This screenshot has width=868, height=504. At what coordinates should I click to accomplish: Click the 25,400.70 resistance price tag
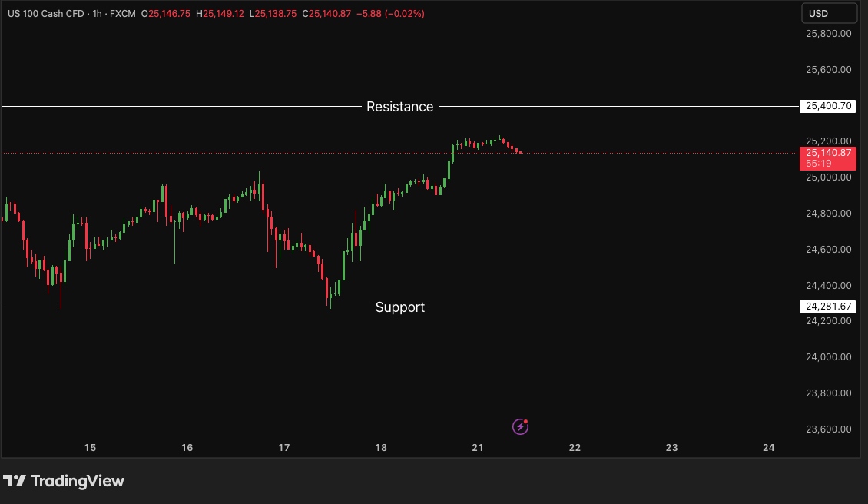(x=828, y=106)
